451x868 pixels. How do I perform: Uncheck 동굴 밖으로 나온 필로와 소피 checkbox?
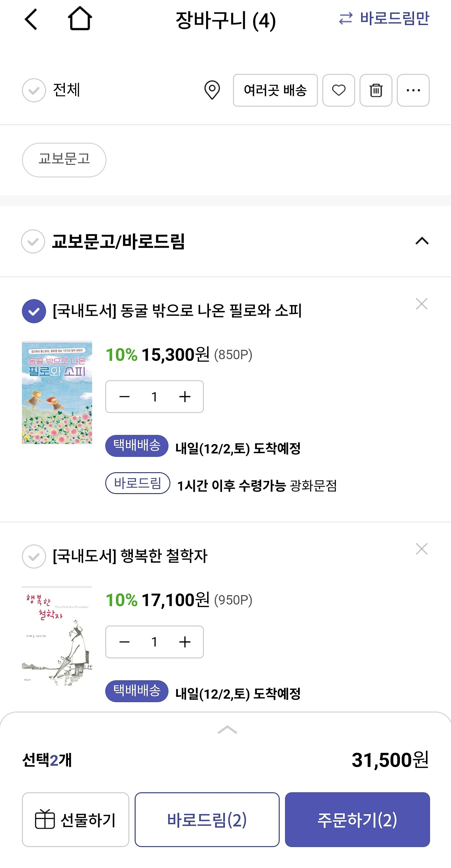tap(34, 311)
